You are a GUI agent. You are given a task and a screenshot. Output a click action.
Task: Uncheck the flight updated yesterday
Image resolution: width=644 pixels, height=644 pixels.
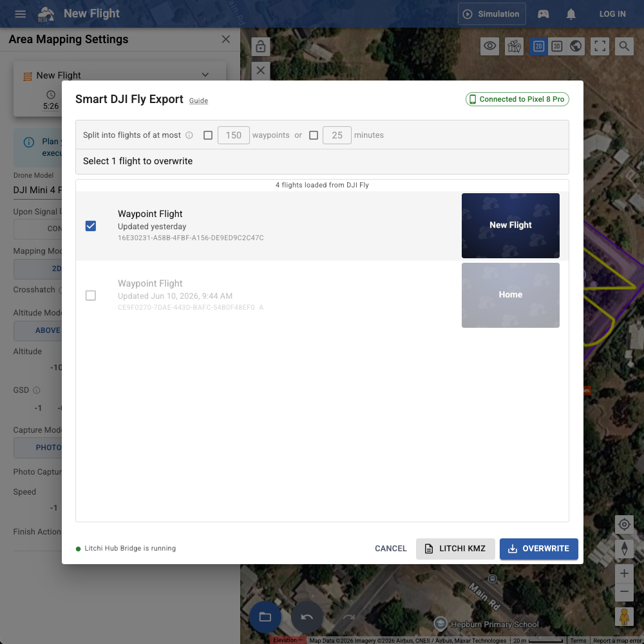[x=91, y=226]
